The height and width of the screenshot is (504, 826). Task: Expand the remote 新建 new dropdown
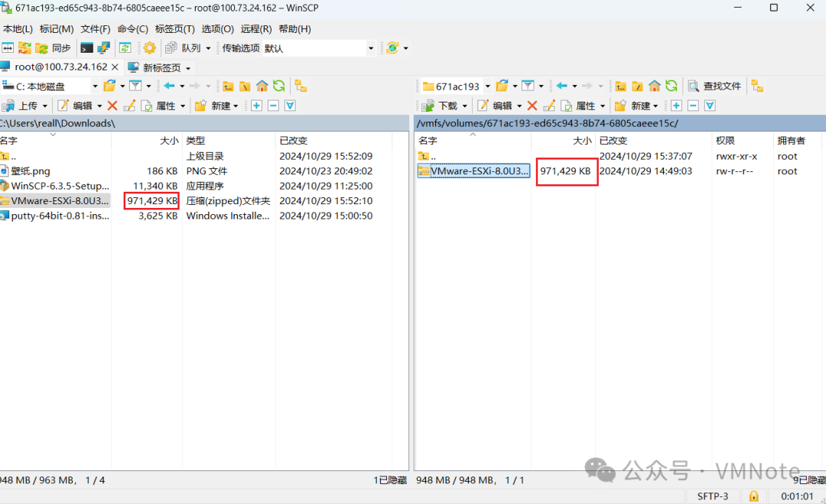coord(655,106)
